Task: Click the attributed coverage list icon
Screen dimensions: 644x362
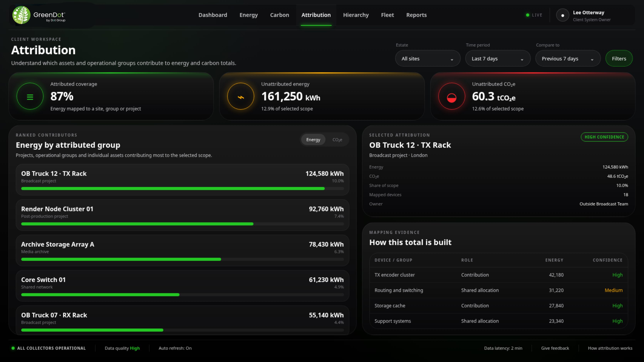Action: pos(30,96)
